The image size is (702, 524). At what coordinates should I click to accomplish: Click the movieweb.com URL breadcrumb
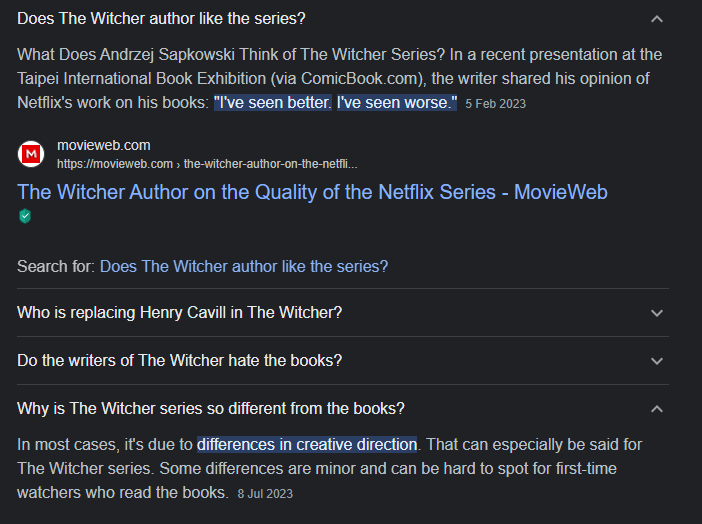[x=207, y=163]
